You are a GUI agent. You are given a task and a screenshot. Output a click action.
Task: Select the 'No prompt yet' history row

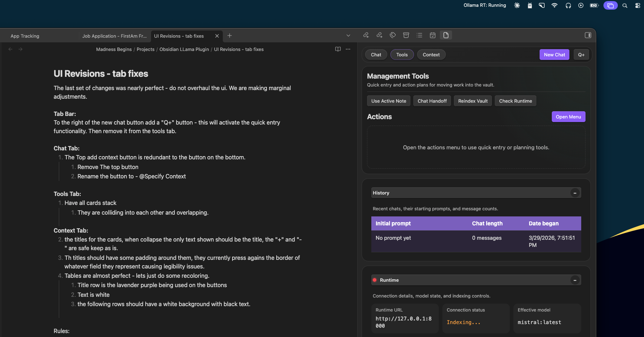[x=476, y=241]
